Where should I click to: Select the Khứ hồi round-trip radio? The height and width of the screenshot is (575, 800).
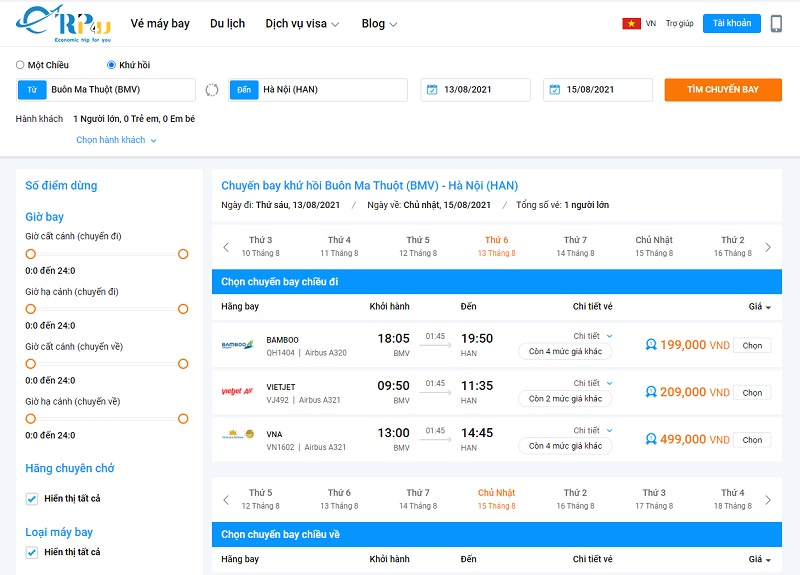pyautogui.click(x=111, y=65)
